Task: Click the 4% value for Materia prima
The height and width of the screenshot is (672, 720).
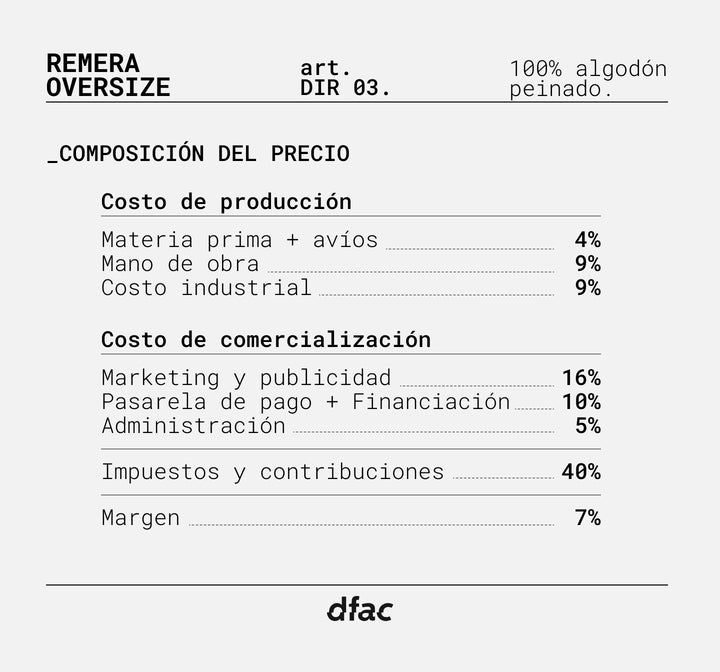Action: (587, 240)
